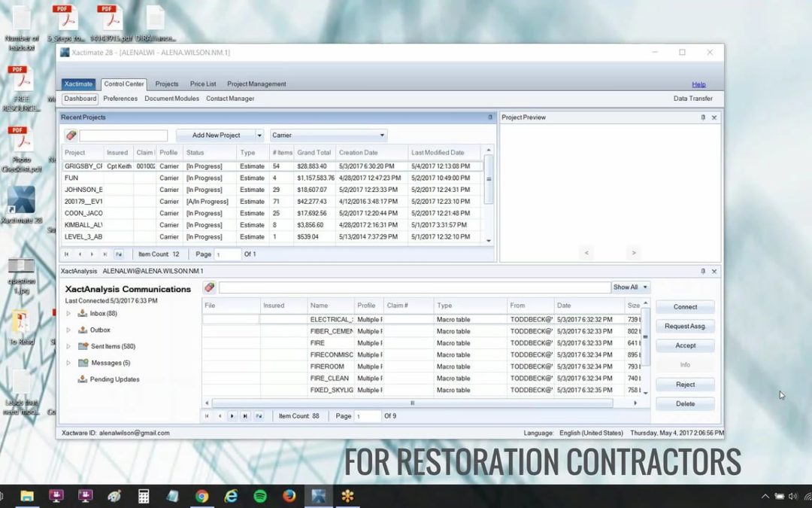Open Calculator from the taskbar
The image size is (812, 508).
144,496
